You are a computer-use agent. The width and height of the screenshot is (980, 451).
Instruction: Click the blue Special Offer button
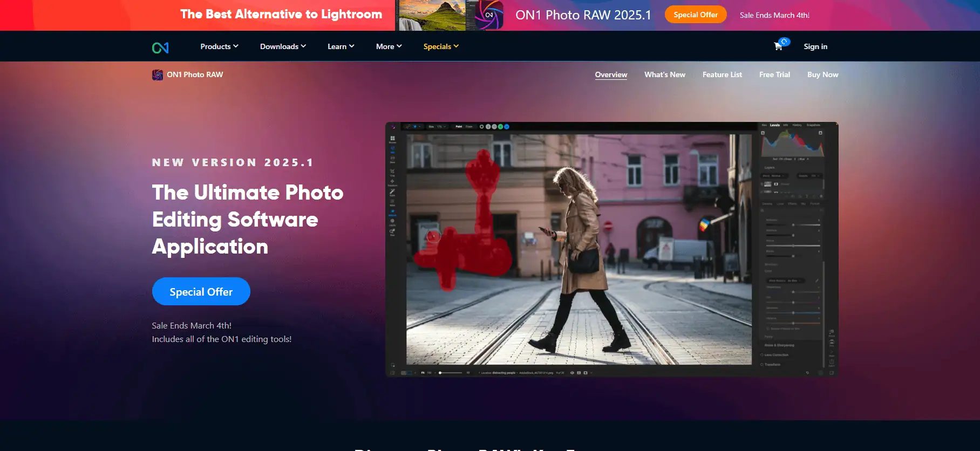click(201, 291)
